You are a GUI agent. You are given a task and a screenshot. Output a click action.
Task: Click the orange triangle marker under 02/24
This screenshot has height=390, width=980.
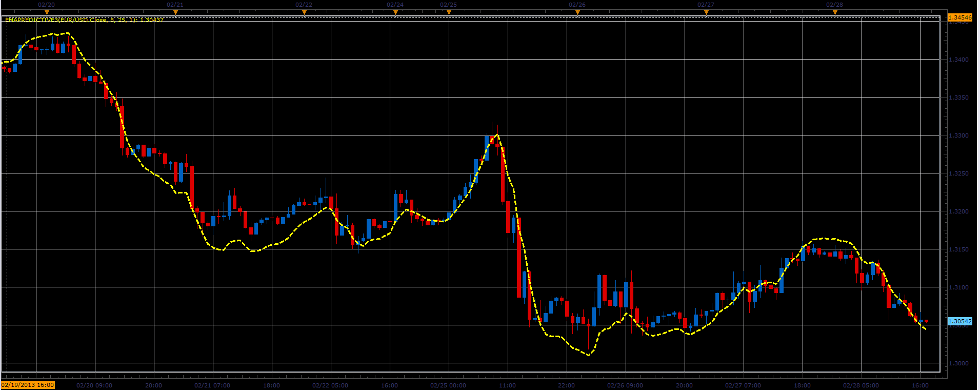tap(395, 11)
